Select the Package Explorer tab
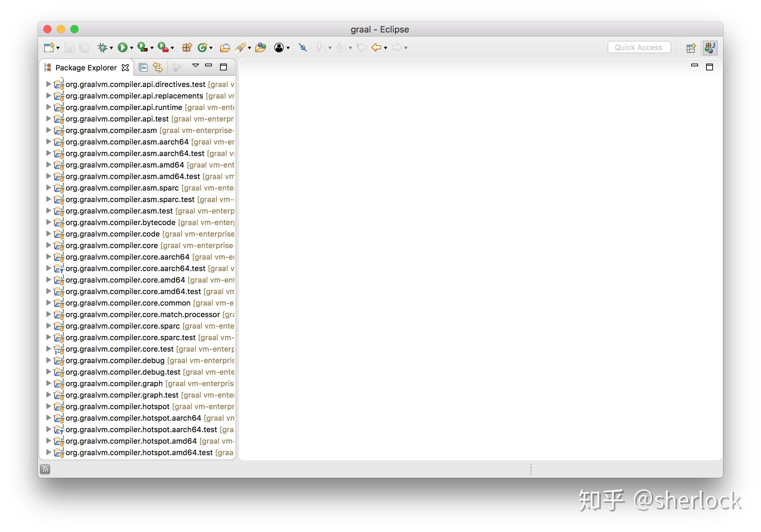Image resolution: width=761 pixels, height=532 pixels. 86,67
